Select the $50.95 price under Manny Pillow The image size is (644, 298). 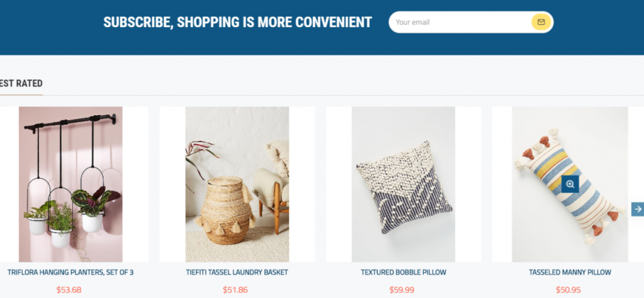click(568, 290)
